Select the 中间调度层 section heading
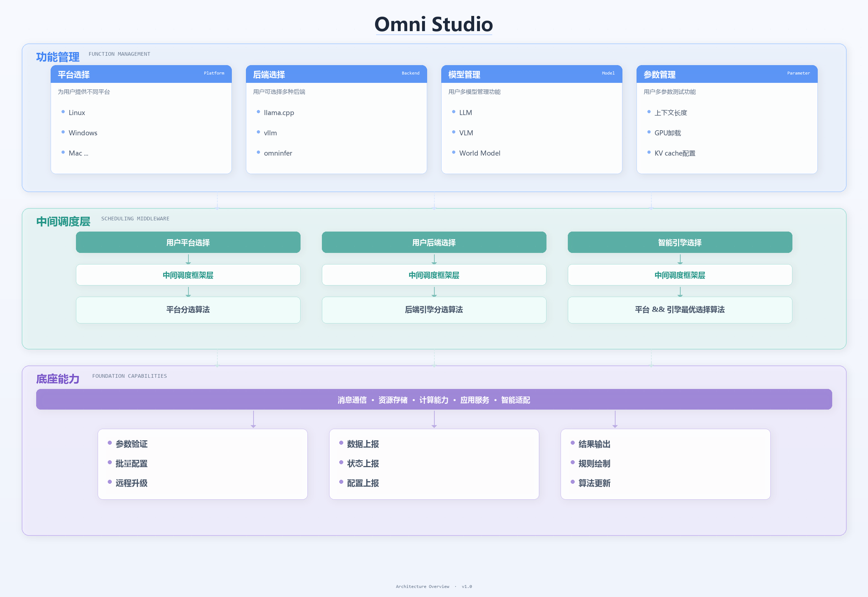868x597 pixels. pos(63,221)
